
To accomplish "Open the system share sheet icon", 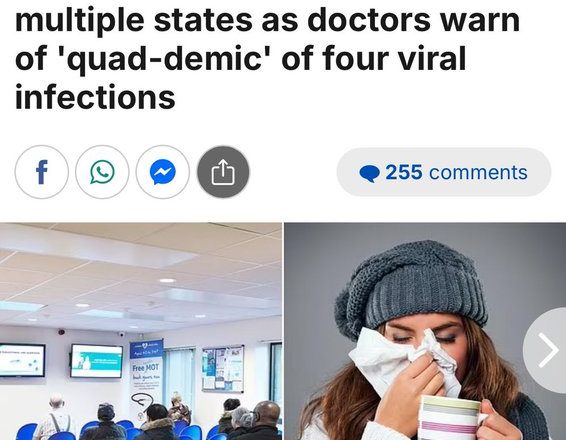I will tap(223, 172).
